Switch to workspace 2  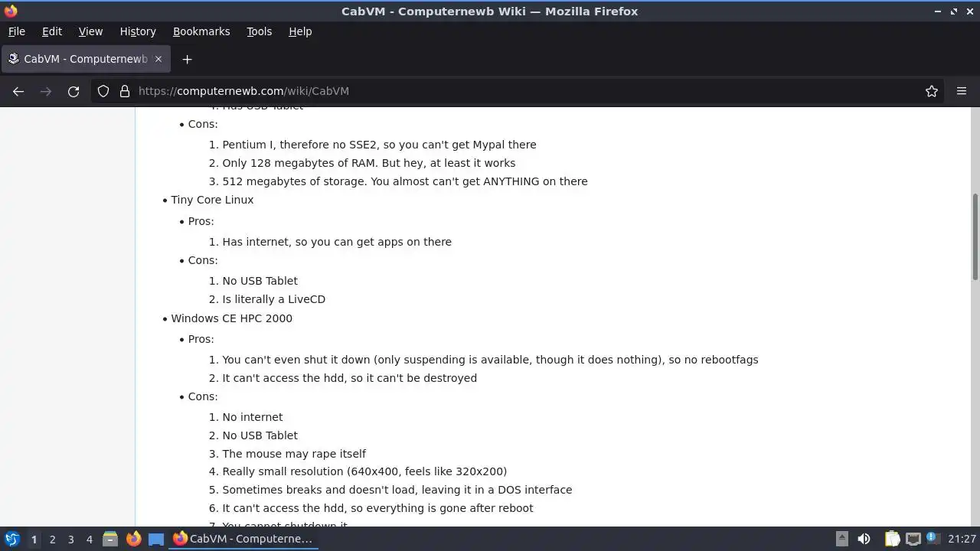point(52,539)
